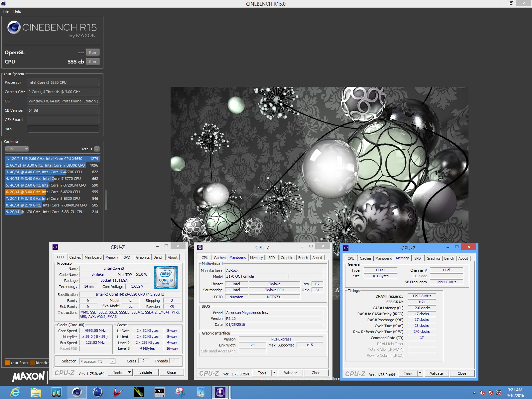This screenshot has height=399, width=532.
Task: Click CPU-Z CPU window title icon
Action: coord(55,247)
